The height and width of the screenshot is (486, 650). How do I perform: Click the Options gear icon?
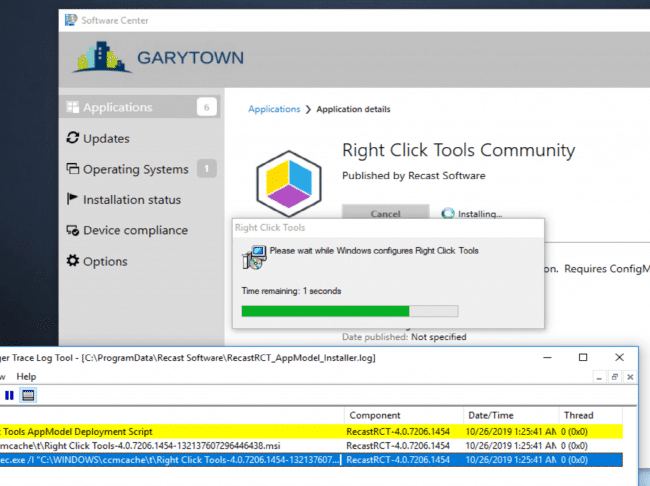[x=72, y=262]
